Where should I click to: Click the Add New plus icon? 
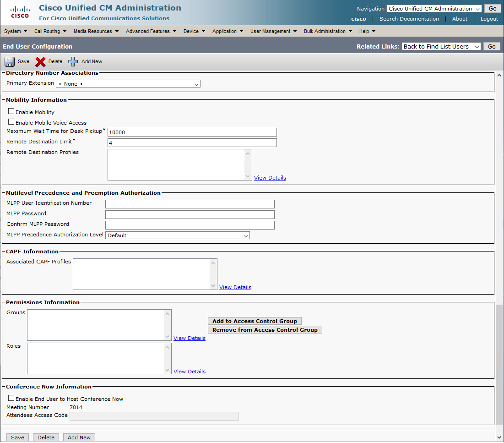click(73, 62)
